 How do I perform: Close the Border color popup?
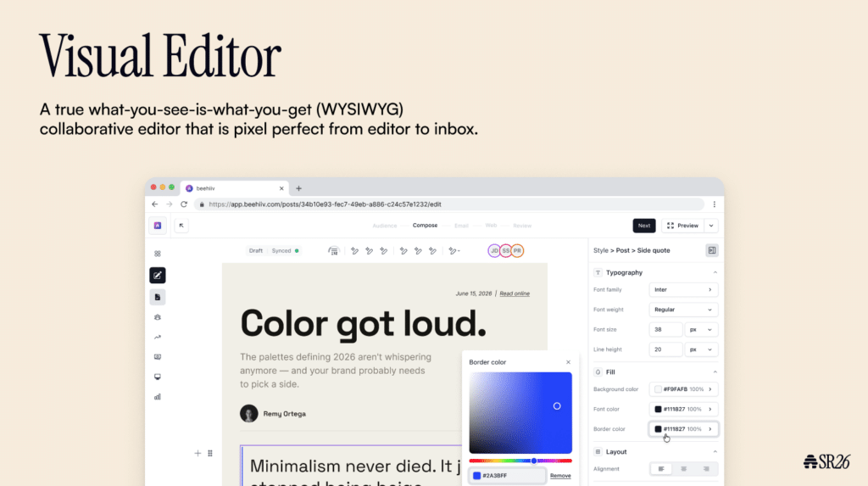pyautogui.click(x=568, y=362)
